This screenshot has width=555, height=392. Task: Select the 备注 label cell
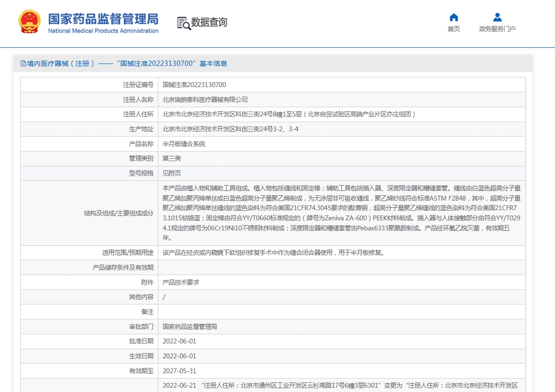(89, 312)
